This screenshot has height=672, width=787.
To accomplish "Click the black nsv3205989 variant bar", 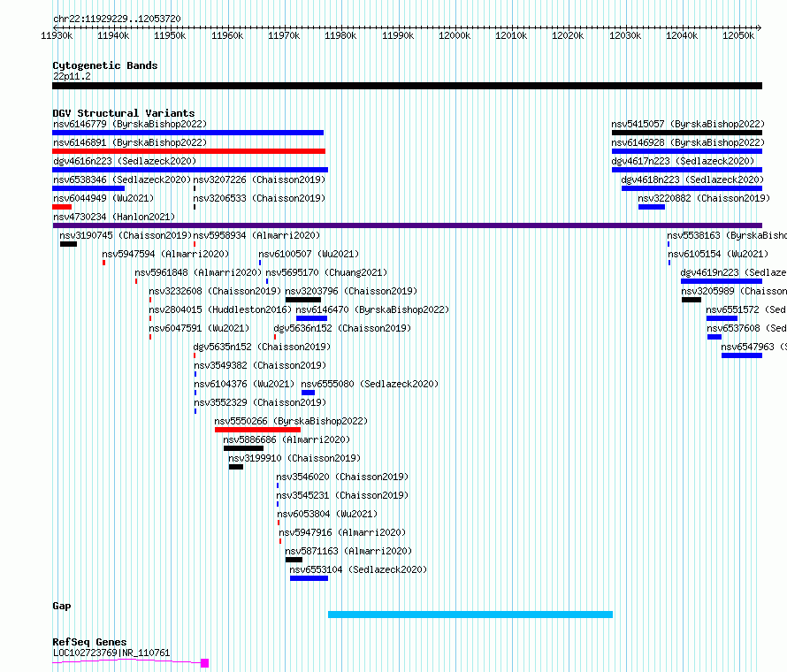I will pyautogui.click(x=691, y=300).
